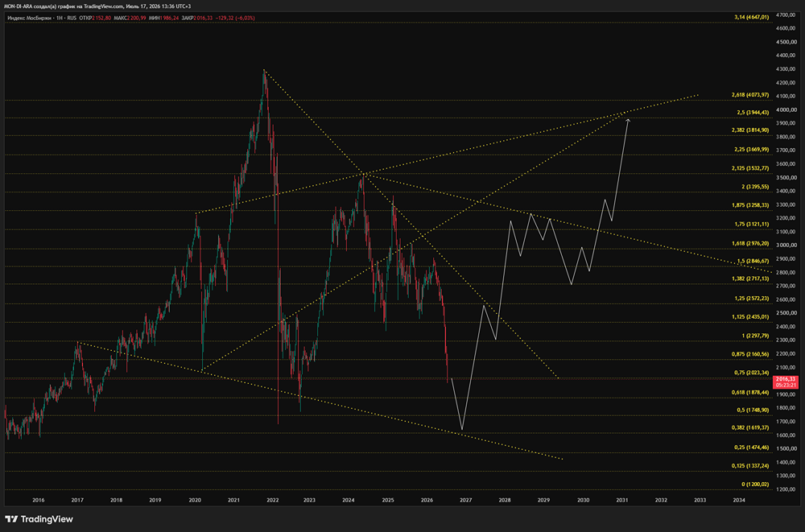
Task: Click the Индекс МосБиржи symbol title
Action: [x=27, y=18]
